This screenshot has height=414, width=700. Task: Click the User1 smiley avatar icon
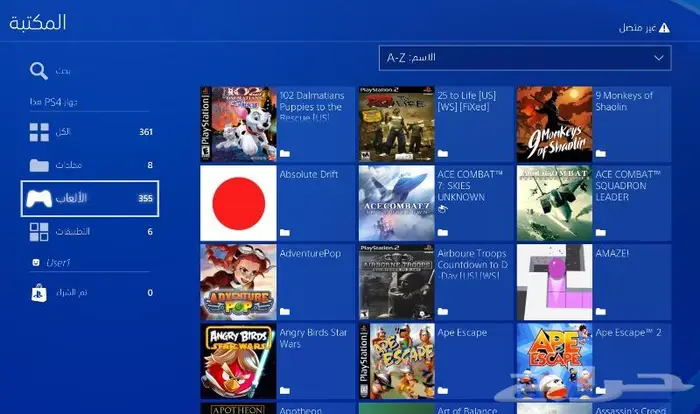click(x=36, y=263)
